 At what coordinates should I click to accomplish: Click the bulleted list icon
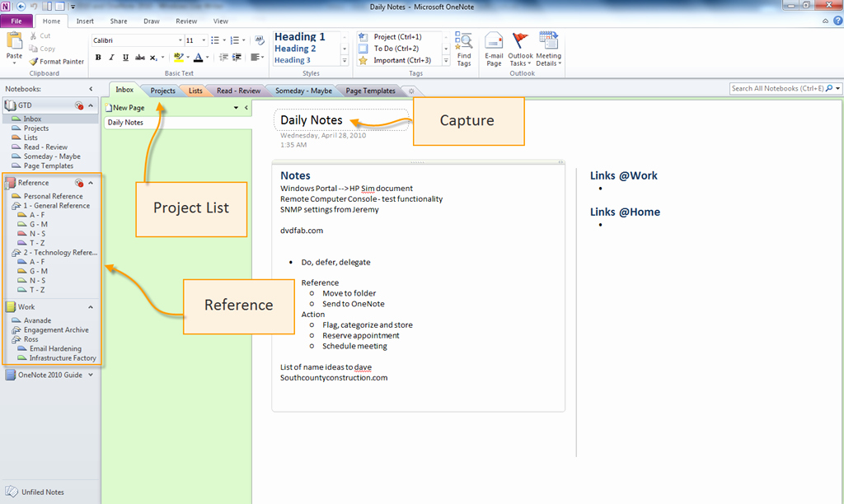point(215,40)
